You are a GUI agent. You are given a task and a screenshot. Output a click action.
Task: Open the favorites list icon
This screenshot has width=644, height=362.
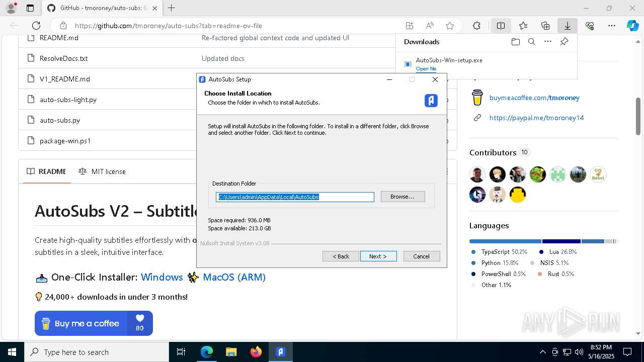click(x=523, y=26)
